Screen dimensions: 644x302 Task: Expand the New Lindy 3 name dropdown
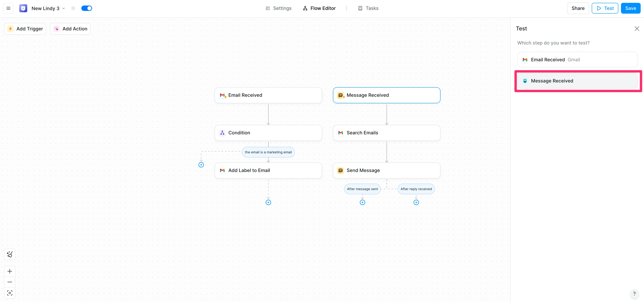[x=64, y=8]
